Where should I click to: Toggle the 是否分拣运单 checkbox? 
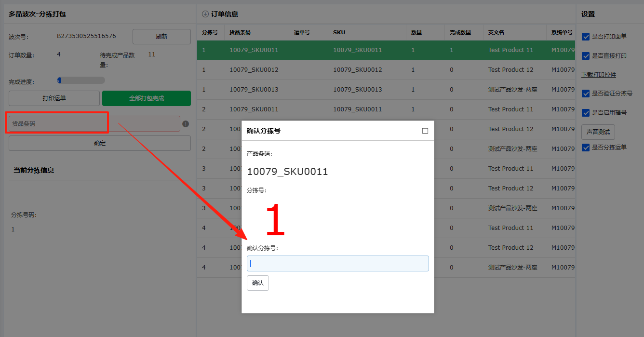tap(586, 148)
